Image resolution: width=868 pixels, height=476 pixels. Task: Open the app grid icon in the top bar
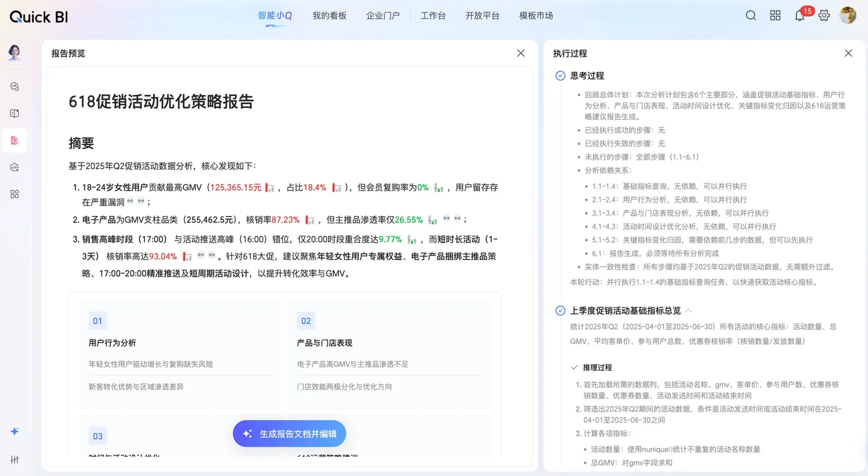[x=775, y=16]
